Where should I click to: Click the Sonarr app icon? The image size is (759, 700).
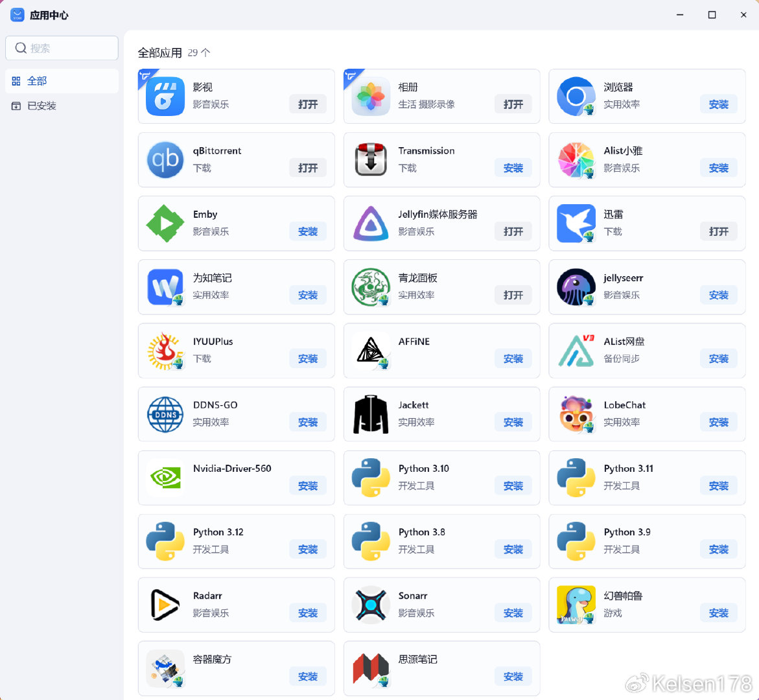371,605
